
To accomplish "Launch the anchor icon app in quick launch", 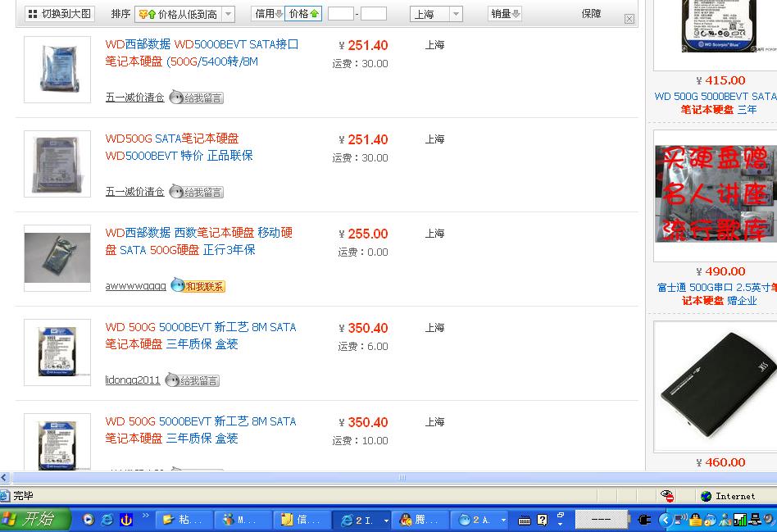I will (126, 520).
